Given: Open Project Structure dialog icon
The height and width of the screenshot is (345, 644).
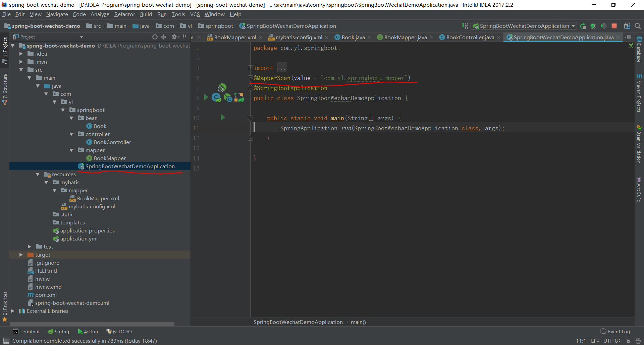Looking at the screenshot, I should point(627,26).
